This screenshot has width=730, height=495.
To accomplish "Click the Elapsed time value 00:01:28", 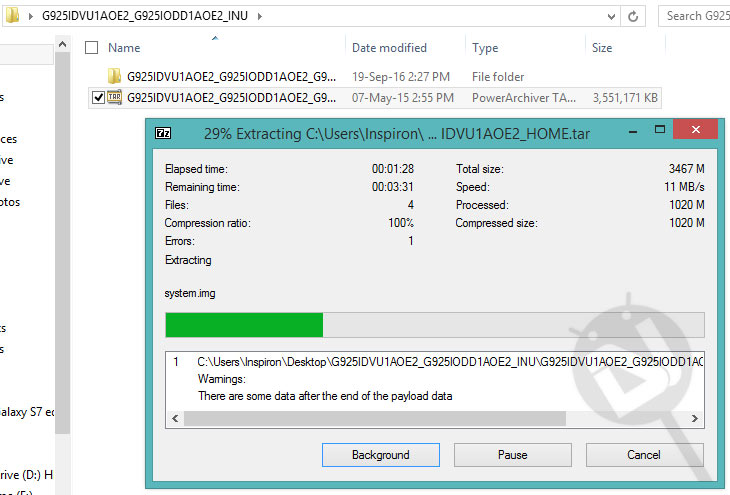I will coord(392,169).
